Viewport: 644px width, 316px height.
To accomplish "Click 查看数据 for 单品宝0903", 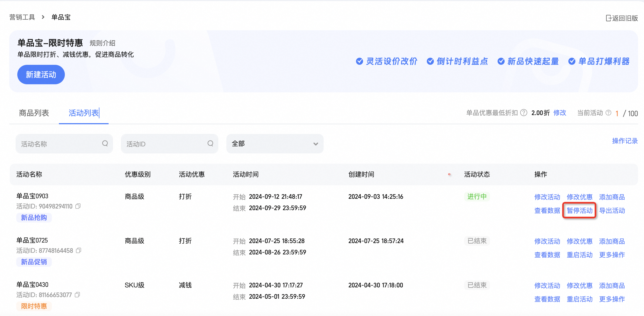I will pyautogui.click(x=547, y=210).
